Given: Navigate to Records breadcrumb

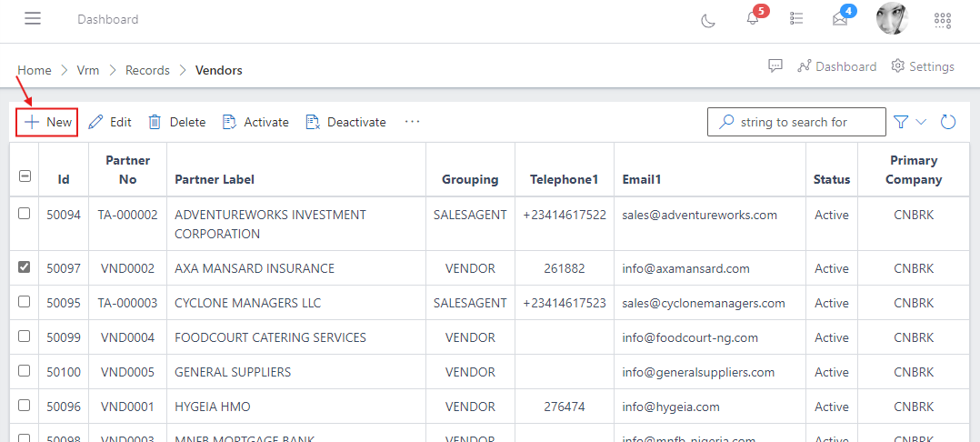Looking at the screenshot, I should 147,70.
